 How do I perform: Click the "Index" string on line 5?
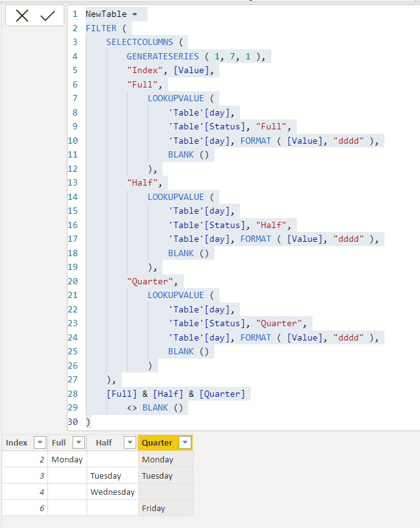pyautogui.click(x=145, y=71)
